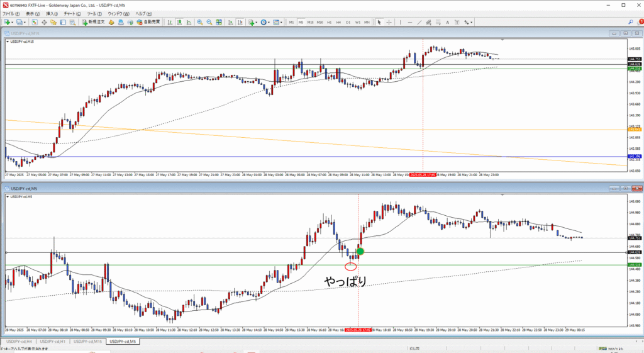Switch to the USDJPY-cd,M5 tab

point(123,342)
